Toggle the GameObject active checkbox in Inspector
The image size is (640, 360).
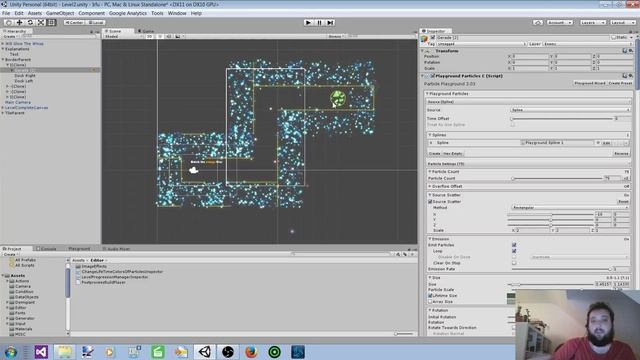tap(433, 37)
